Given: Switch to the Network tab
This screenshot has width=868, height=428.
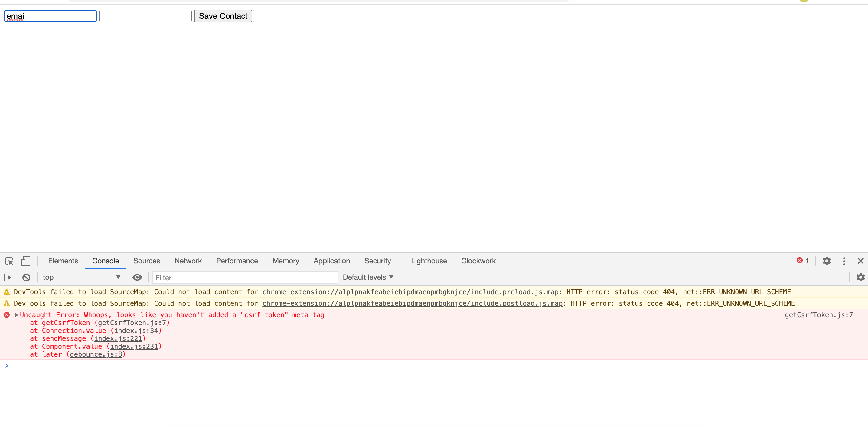Looking at the screenshot, I should pos(188,261).
